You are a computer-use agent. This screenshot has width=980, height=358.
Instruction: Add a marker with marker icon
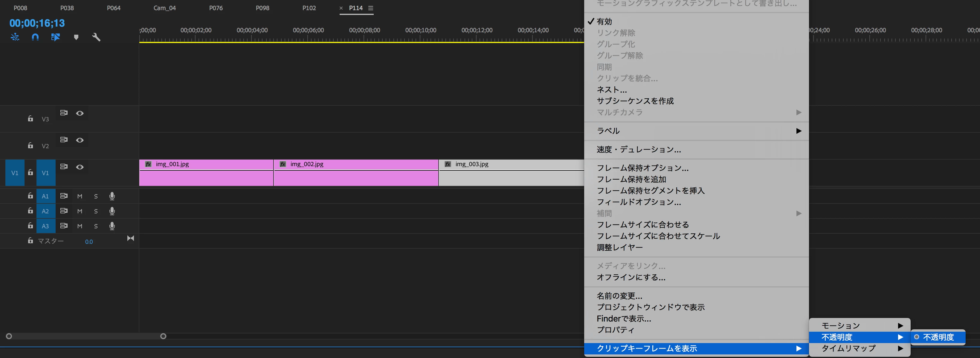click(x=76, y=37)
